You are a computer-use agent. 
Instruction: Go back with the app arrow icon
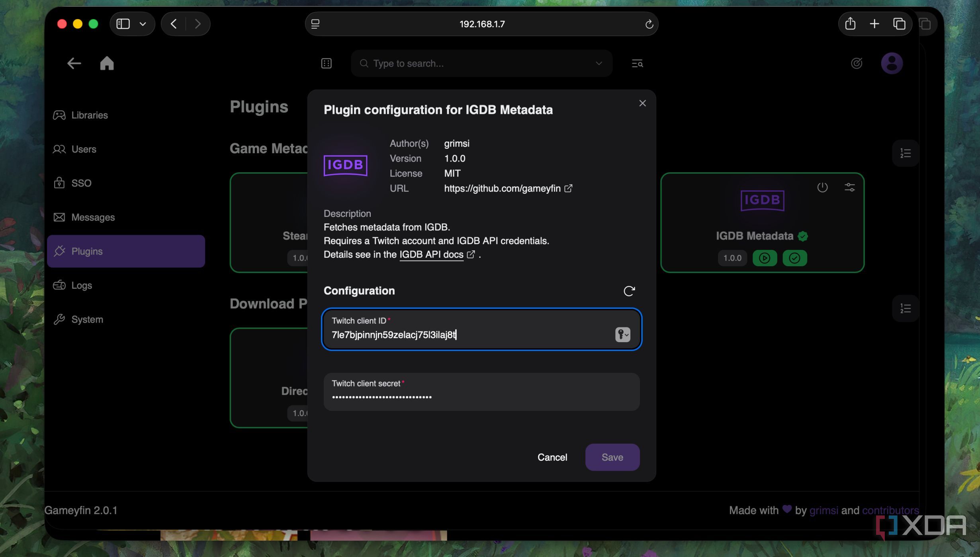coord(74,63)
